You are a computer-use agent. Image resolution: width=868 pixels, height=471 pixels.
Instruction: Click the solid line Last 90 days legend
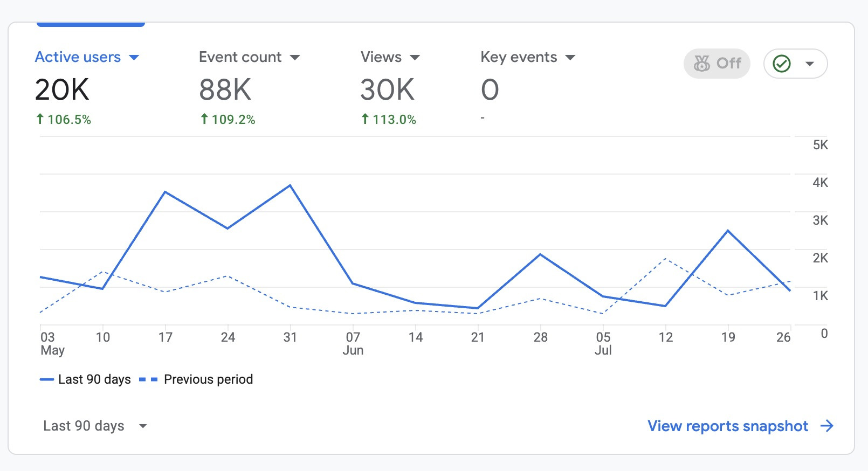click(85, 379)
